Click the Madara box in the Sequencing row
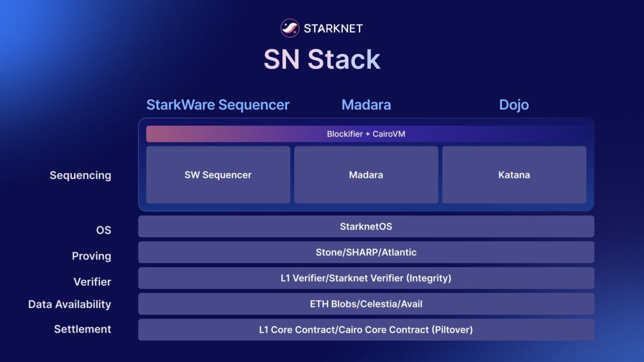Viewport: 644px width, 362px height. click(366, 175)
